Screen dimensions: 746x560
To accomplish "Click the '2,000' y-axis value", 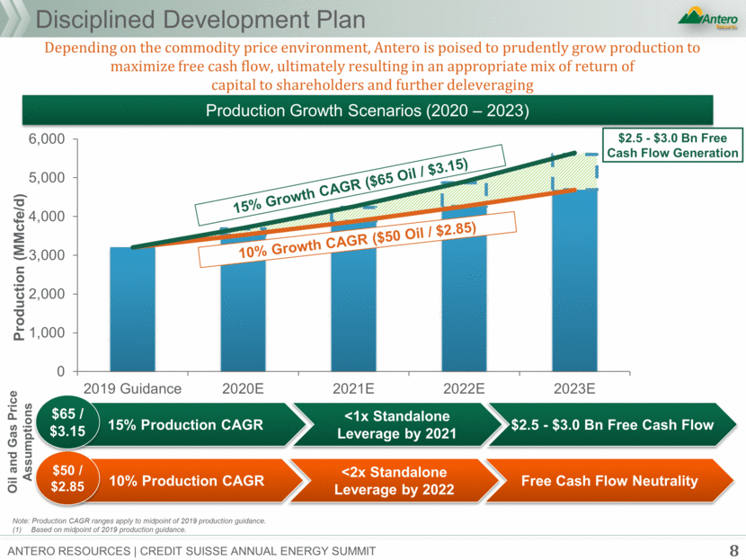I will pos(47,294).
